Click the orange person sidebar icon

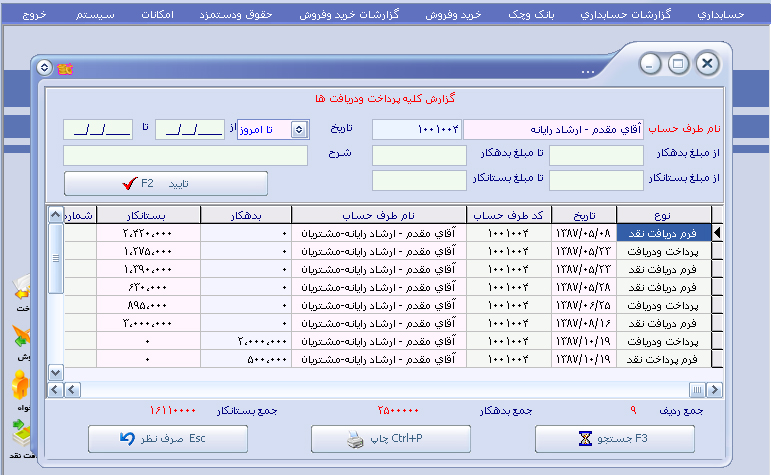20,385
